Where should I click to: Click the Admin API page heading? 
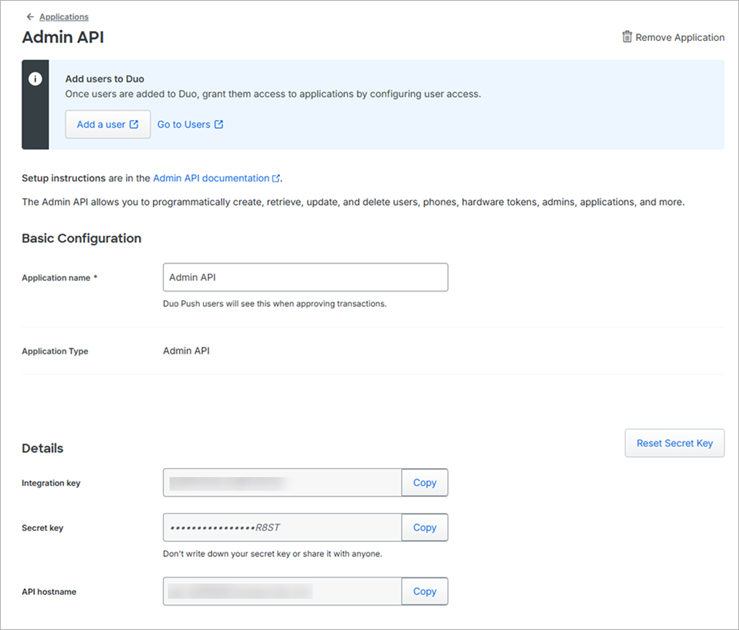click(x=63, y=37)
